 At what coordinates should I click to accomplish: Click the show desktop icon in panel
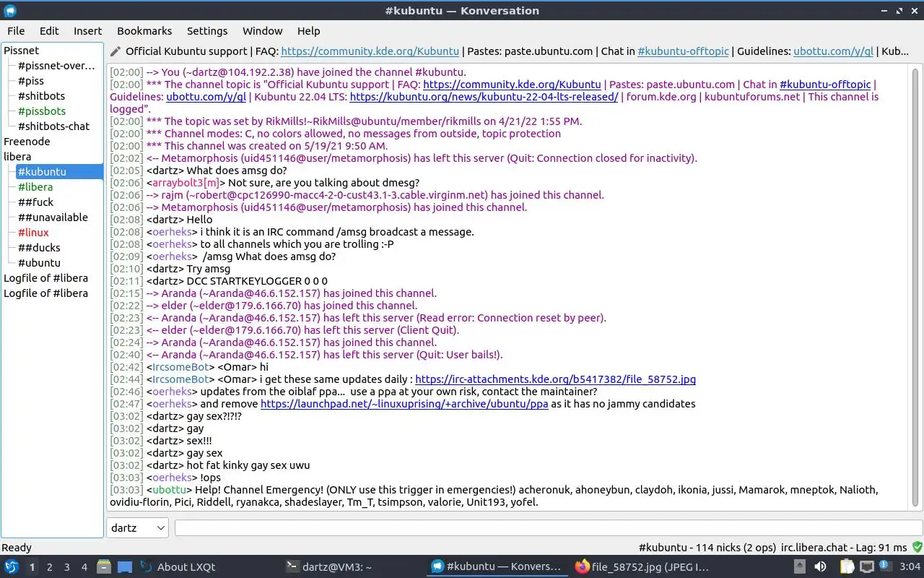125,566
